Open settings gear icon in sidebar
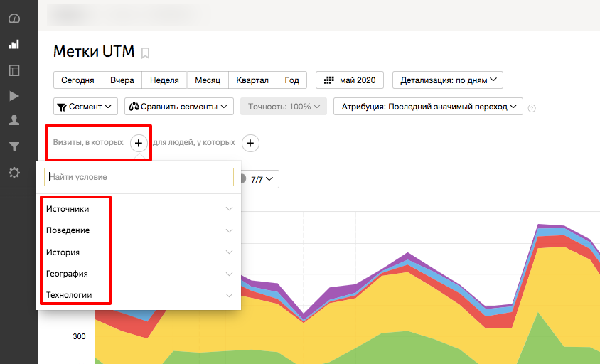This screenshot has height=364, width=600. [14, 172]
